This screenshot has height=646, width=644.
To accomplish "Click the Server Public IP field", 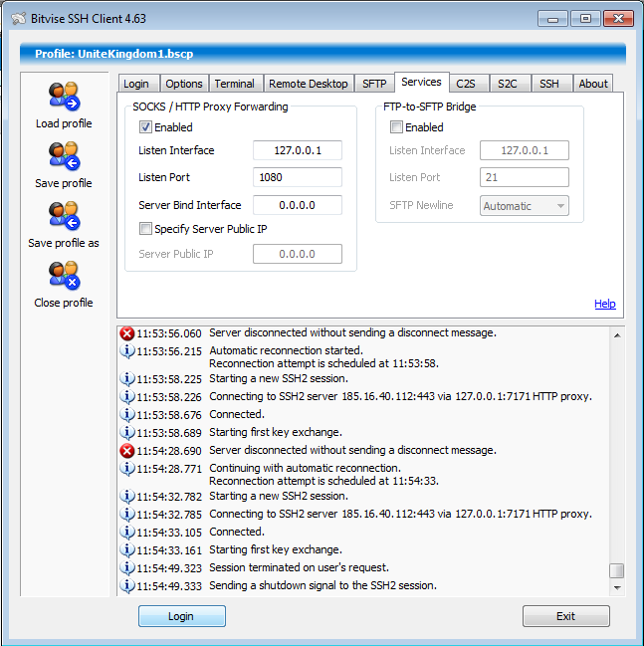I will pyautogui.click(x=298, y=254).
